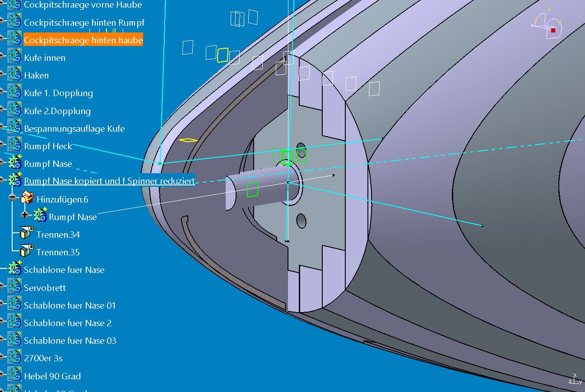Image resolution: width=585 pixels, height=392 pixels.
Task: Click the body icon beside Hebel 90 Grad
Action: point(14,375)
